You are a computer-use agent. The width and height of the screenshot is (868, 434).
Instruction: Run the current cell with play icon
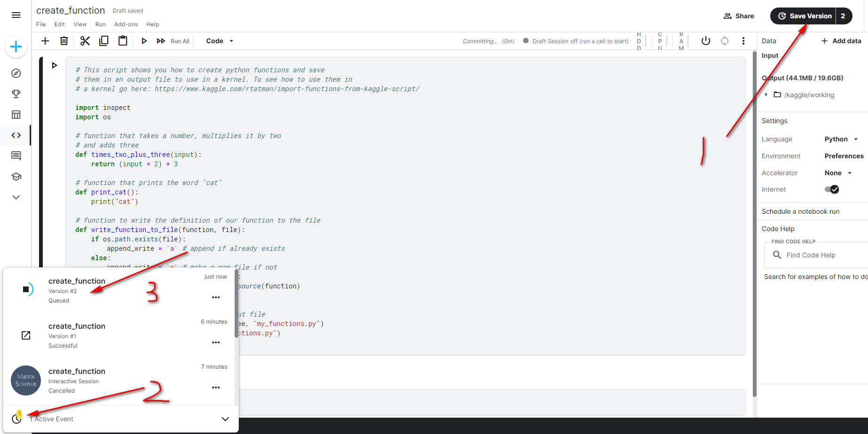144,41
